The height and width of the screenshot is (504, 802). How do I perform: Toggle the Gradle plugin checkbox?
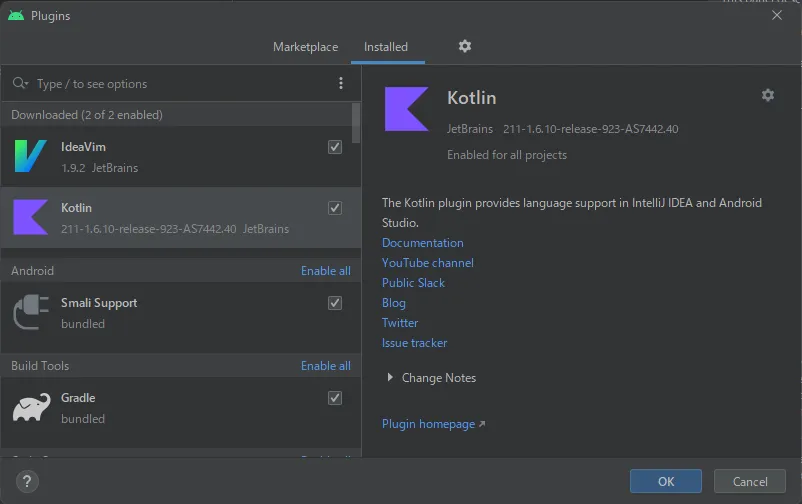[335, 398]
